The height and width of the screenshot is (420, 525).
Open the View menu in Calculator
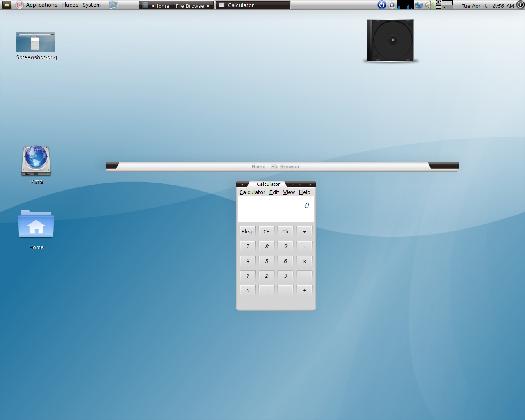coord(289,192)
